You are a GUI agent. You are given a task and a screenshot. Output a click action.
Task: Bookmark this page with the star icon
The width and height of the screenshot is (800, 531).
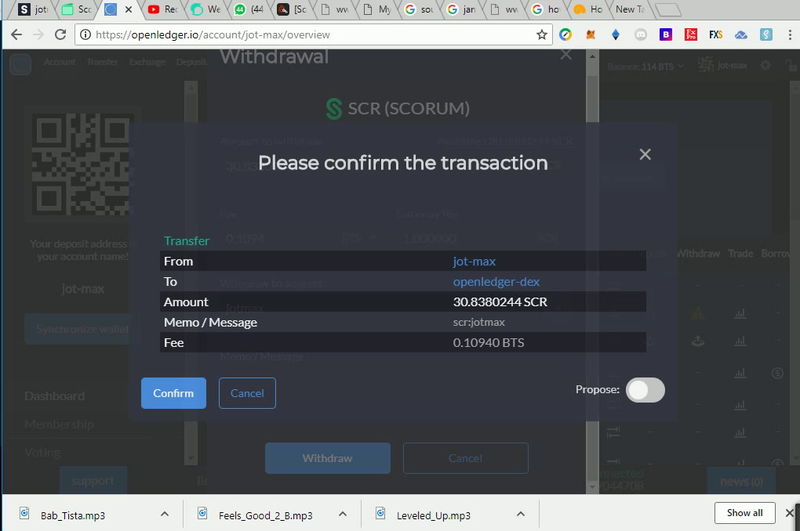541,35
